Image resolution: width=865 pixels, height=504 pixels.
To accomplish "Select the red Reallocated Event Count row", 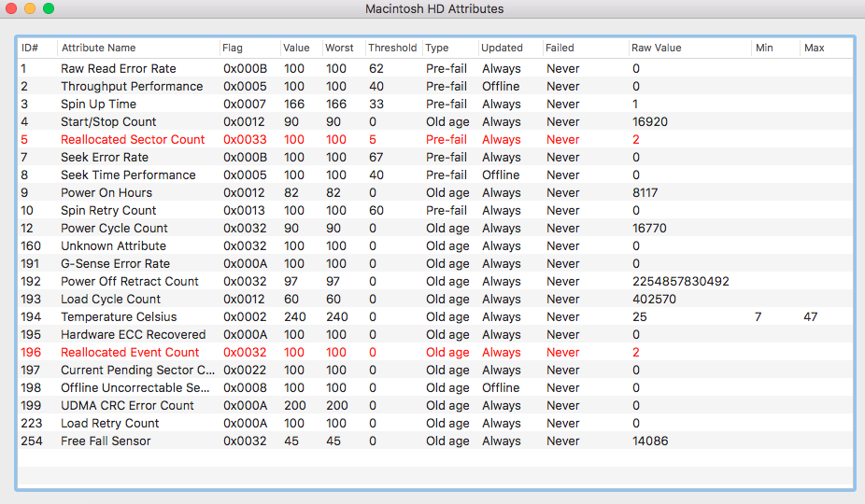I will click(x=436, y=352).
